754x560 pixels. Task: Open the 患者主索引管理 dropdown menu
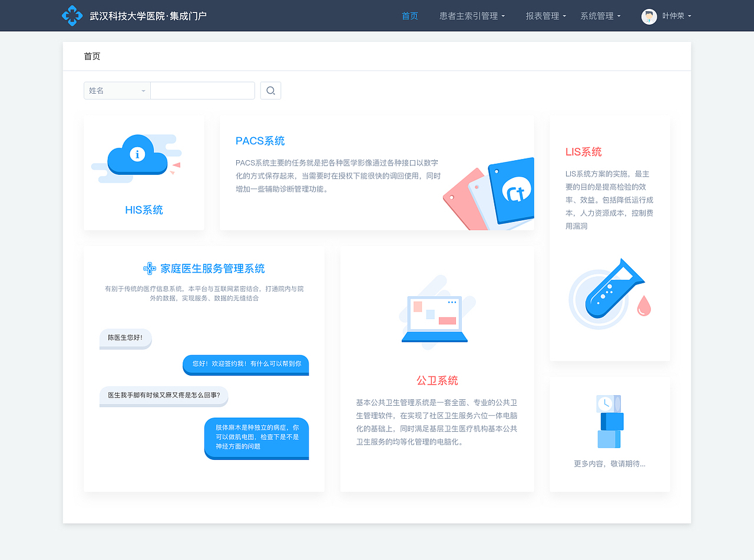tap(468, 16)
